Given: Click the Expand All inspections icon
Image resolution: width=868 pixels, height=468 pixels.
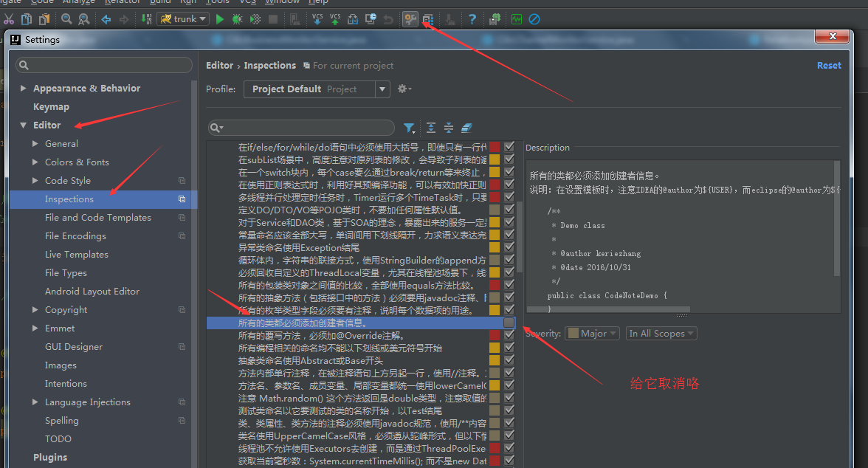Looking at the screenshot, I should click(431, 128).
